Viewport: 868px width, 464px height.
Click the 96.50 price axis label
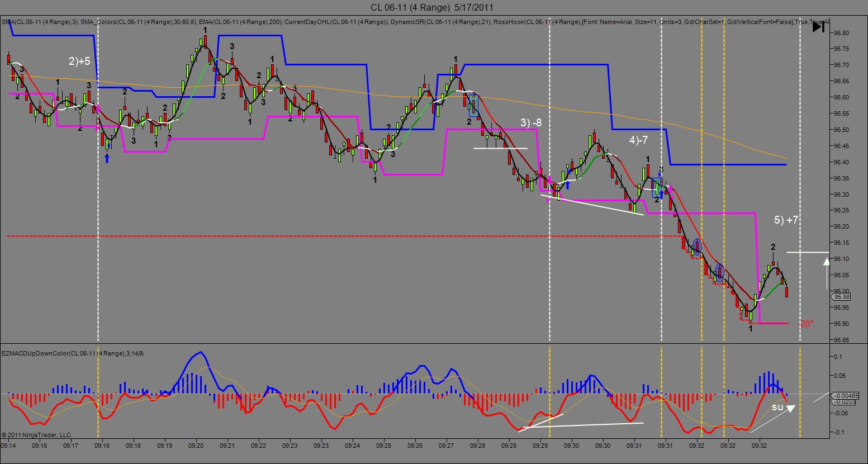pos(841,130)
